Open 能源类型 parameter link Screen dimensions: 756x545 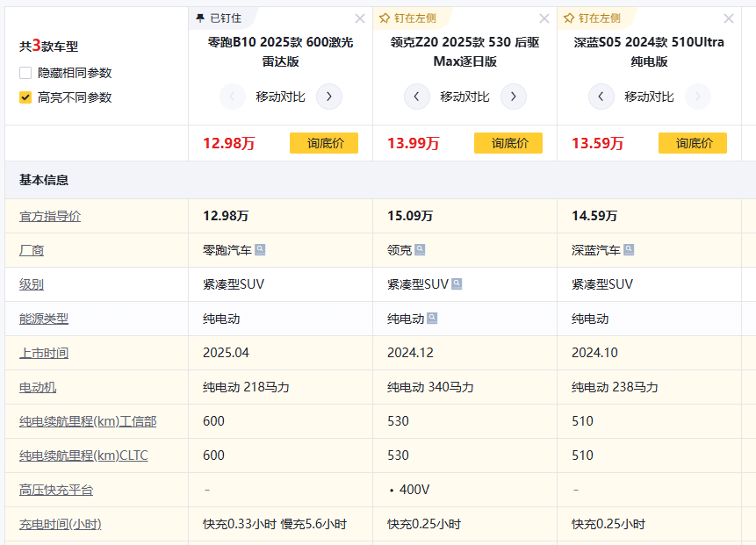(44, 319)
